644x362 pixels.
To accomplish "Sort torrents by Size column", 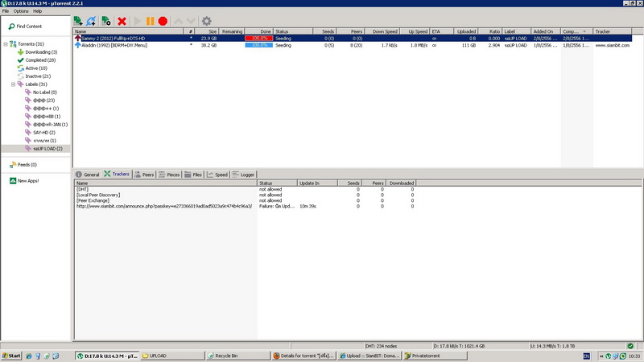I will point(206,31).
